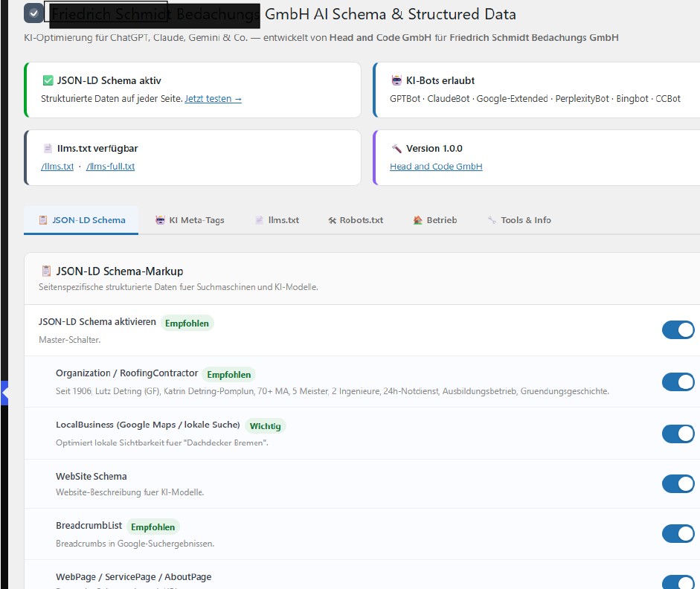Click the green checkmark JSON-LD Schema aktiv icon
The width and height of the screenshot is (700, 589).
[48, 80]
